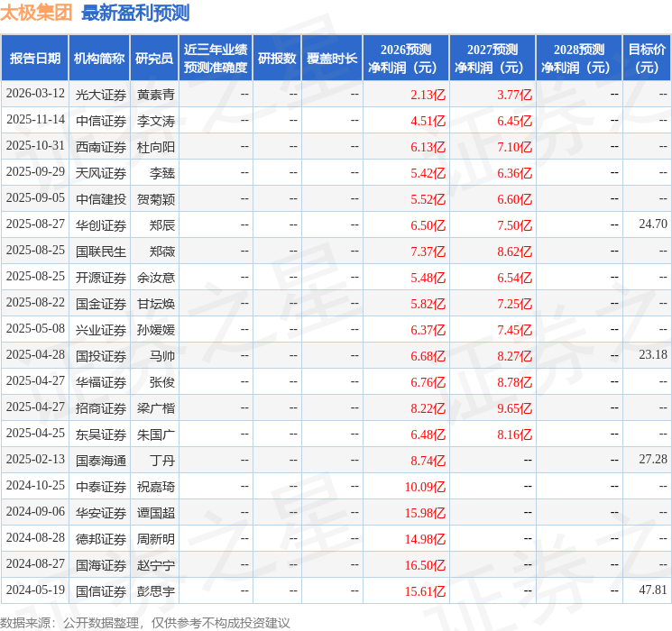Select analyst 黄素青 in the table
This screenshot has height=631, width=672.
coord(155,94)
